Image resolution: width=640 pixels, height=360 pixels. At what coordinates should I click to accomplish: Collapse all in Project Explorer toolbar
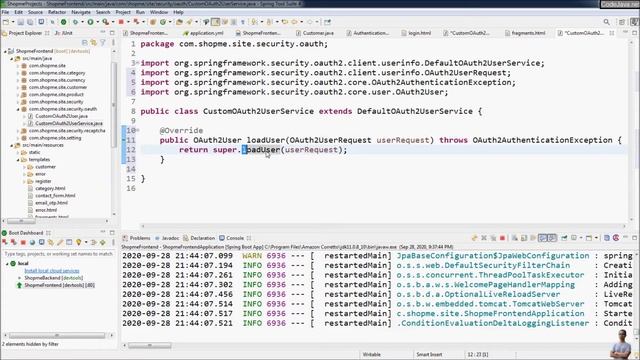[84, 42]
